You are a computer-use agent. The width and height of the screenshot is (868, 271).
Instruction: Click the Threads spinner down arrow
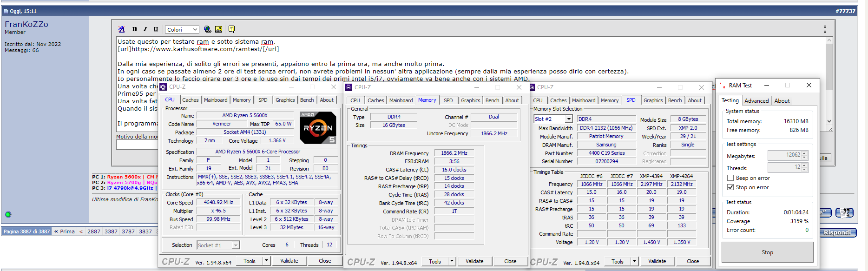(804, 169)
